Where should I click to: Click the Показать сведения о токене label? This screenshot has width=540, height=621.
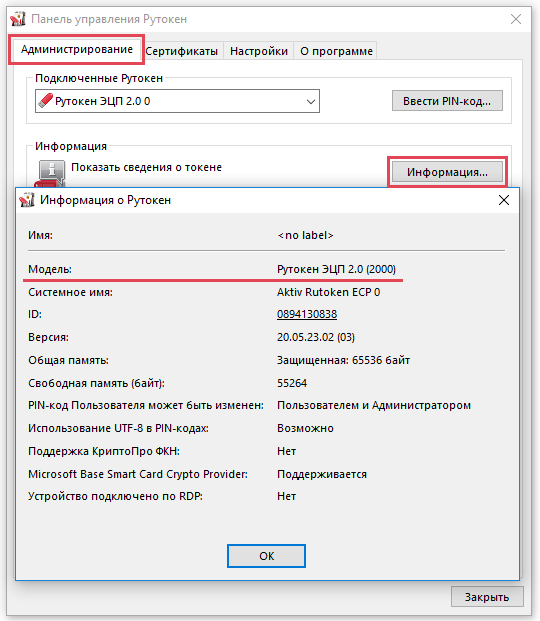[x=146, y=167]
